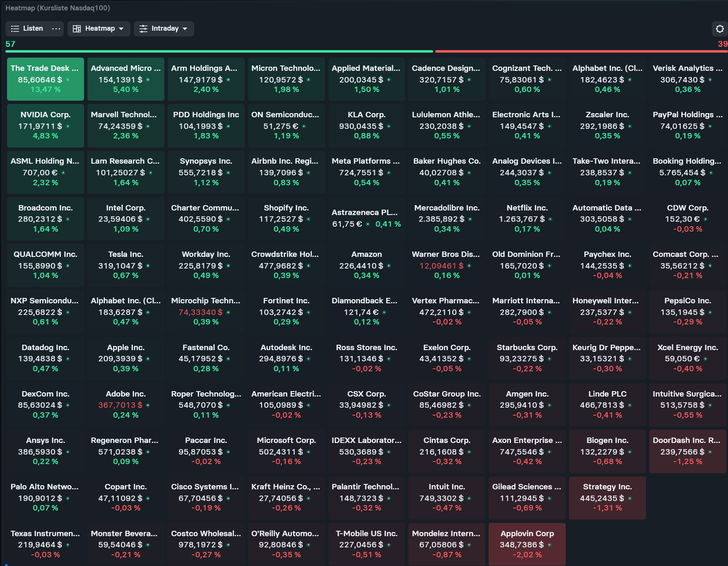Open the Applovin Corp tile
The image size is (728, 566).
tap(527, 544)
